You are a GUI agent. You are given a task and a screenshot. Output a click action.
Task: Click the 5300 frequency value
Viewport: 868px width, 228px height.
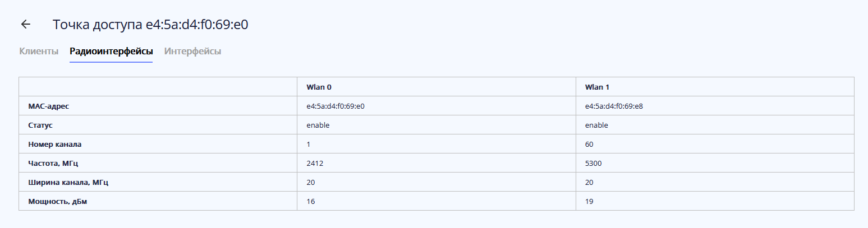[594, 163]
